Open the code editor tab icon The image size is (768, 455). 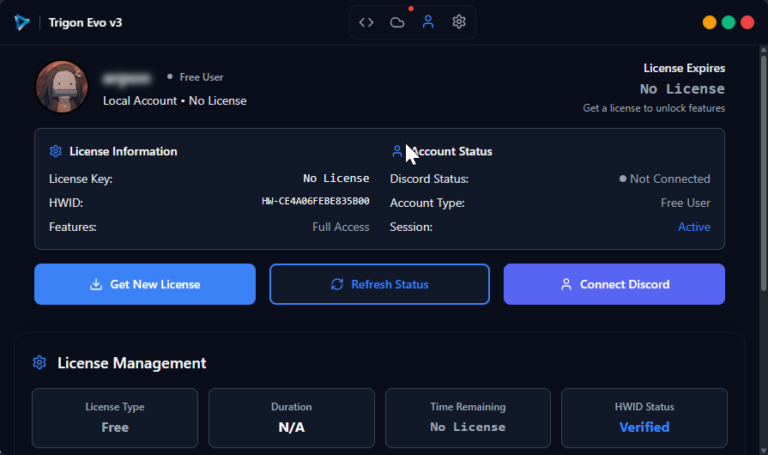tap(367, 22)
